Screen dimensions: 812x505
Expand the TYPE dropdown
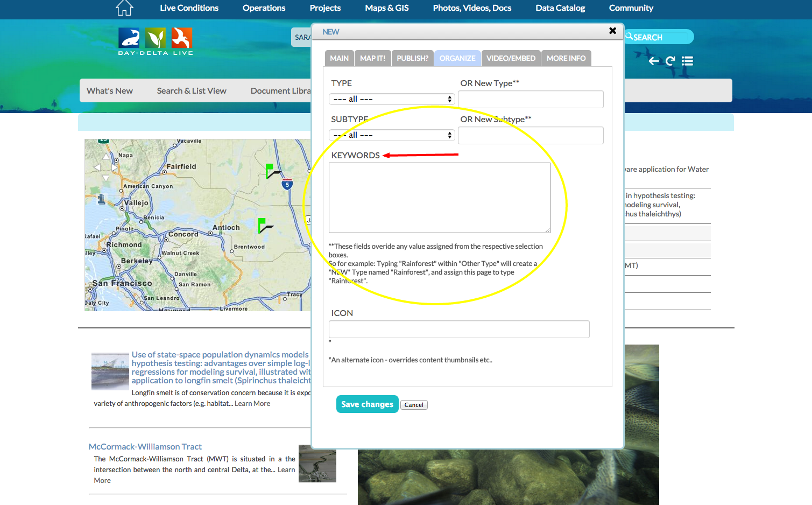coord(392,99)
